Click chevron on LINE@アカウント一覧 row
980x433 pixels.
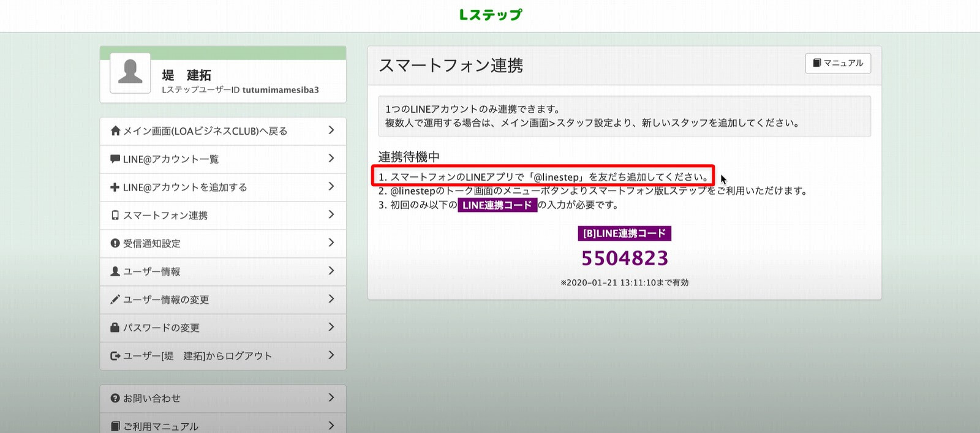click(x=331, y=158)
